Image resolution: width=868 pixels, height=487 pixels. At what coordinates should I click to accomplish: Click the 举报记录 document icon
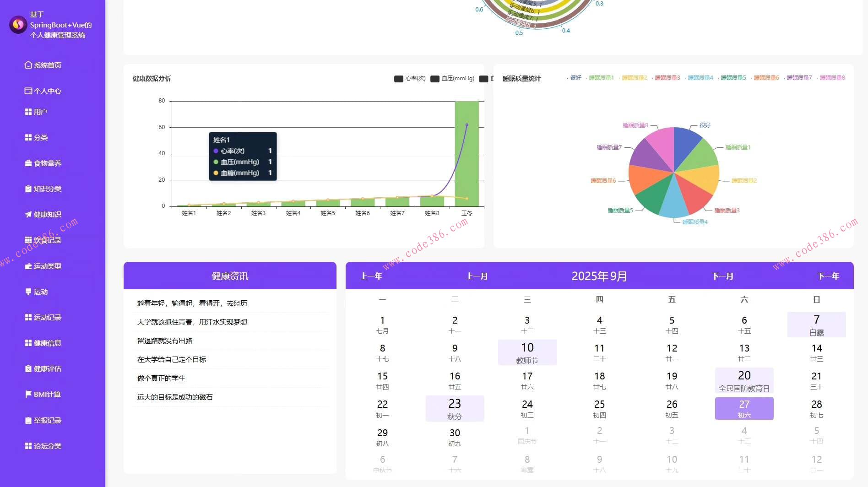pyautogui.click(x=28, y=420)
